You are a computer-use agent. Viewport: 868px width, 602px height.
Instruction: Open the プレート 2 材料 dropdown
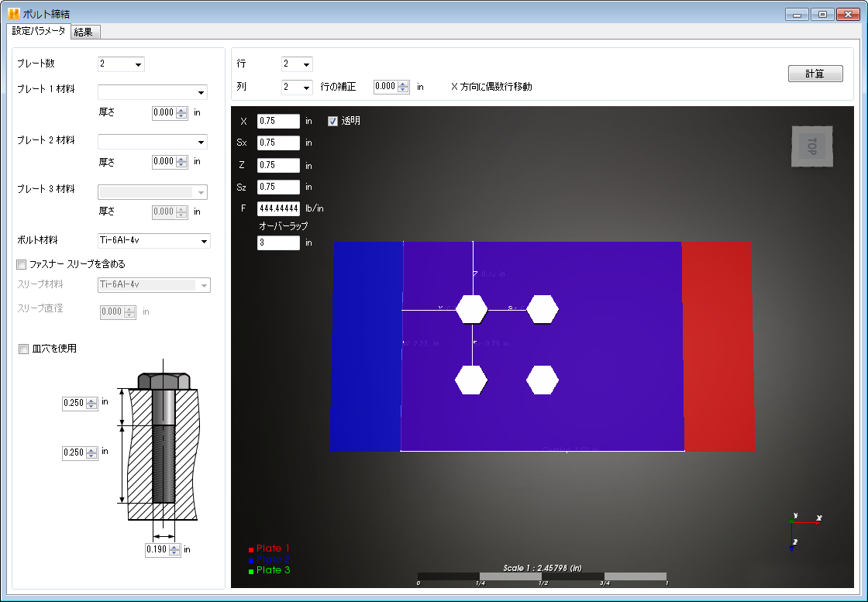point(152,142)
